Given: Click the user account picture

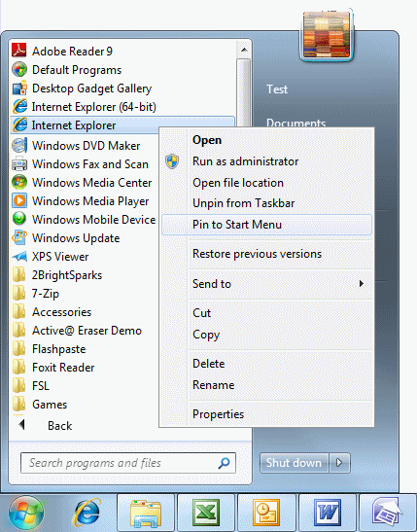Looking at the screenshot, I should (327, 35).
